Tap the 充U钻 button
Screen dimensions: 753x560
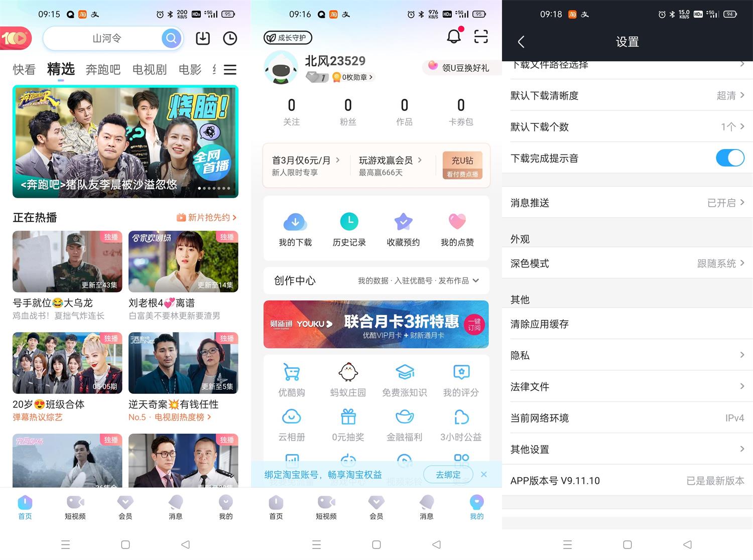tap(462, 165)
